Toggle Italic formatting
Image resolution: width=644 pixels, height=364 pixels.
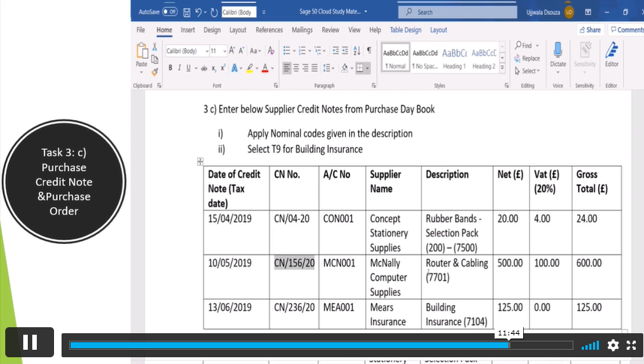[179, 68]
